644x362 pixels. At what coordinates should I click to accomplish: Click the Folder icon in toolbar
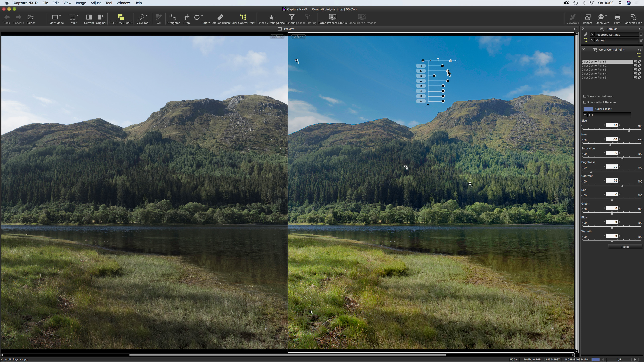tap(31, 17)
